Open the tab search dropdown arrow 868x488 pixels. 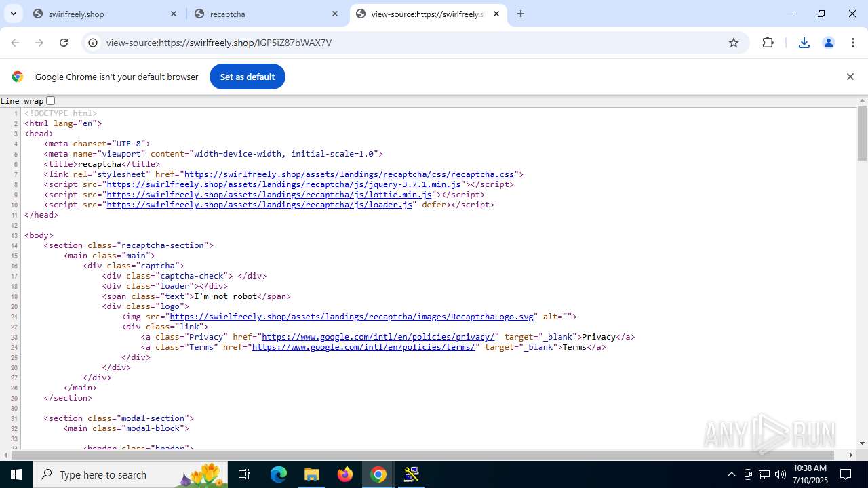click(x=13, y=14)
